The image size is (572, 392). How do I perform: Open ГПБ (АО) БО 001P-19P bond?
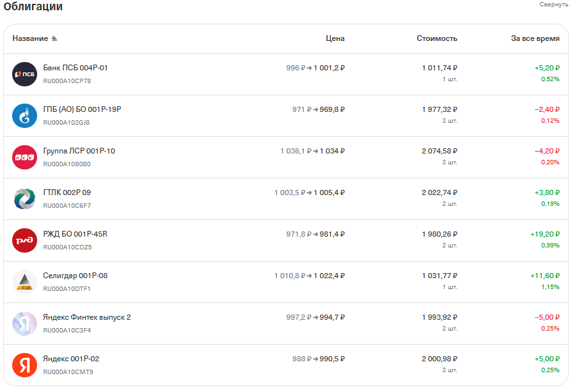tap(82, 109)
